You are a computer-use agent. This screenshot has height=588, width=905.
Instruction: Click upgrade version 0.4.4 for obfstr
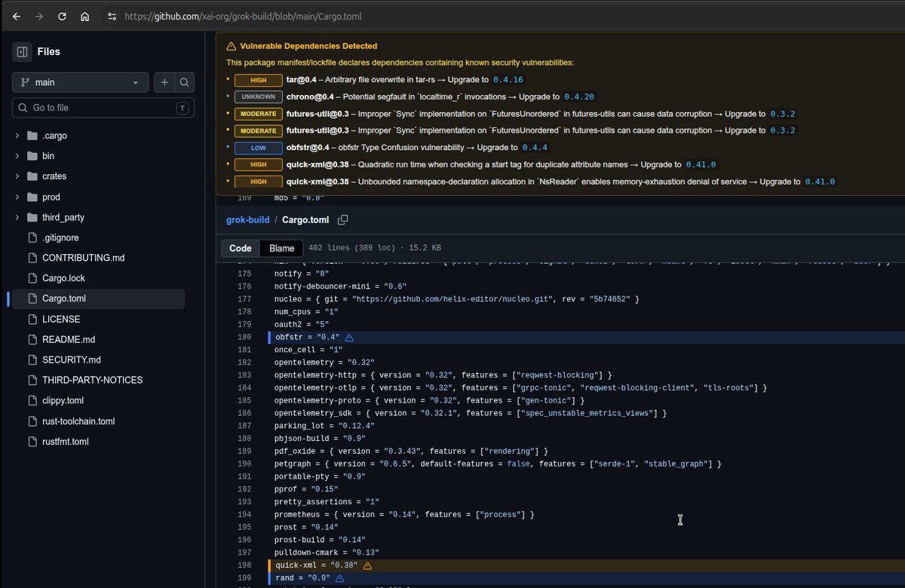click(x=535, y=148)
